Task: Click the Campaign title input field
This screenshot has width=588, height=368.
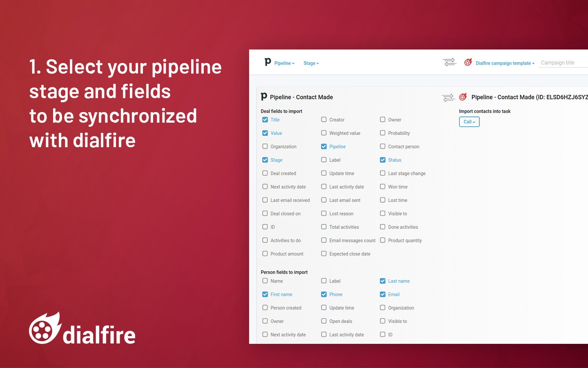Action: 563,63
